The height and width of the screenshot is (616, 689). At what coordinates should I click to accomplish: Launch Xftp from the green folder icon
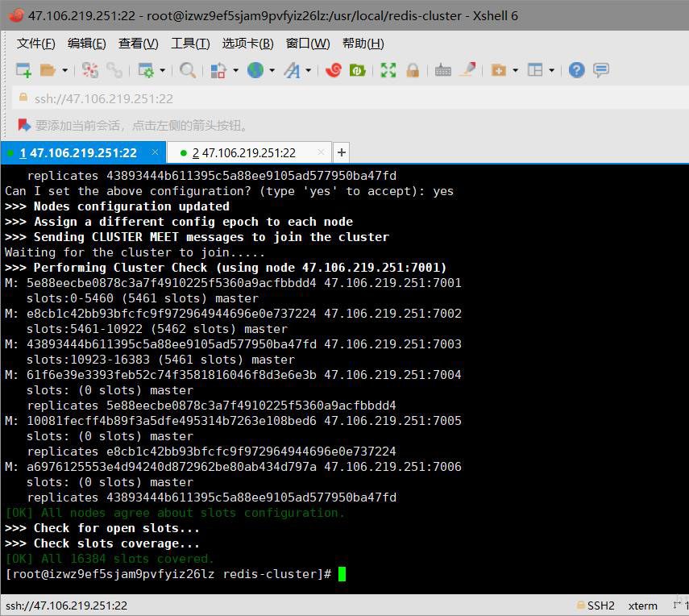[357, 70]
